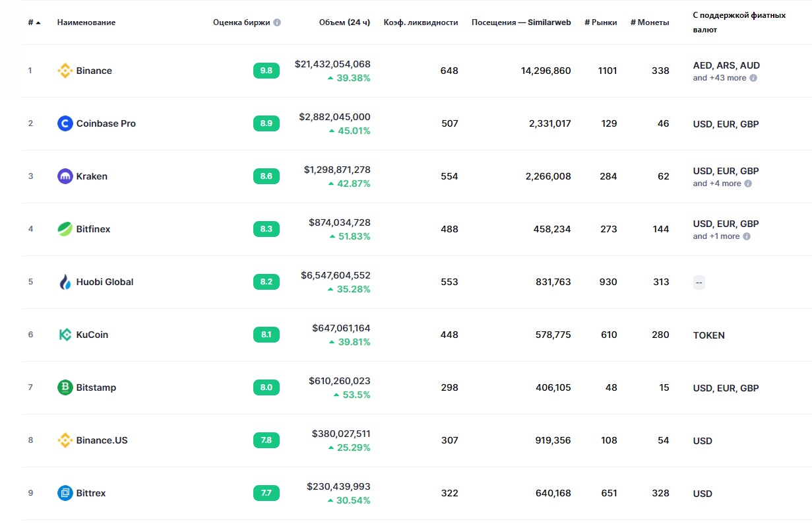Click the Binance logo icon
The height and width of the screenshot is (532, 812).
(x=65, y=71)
